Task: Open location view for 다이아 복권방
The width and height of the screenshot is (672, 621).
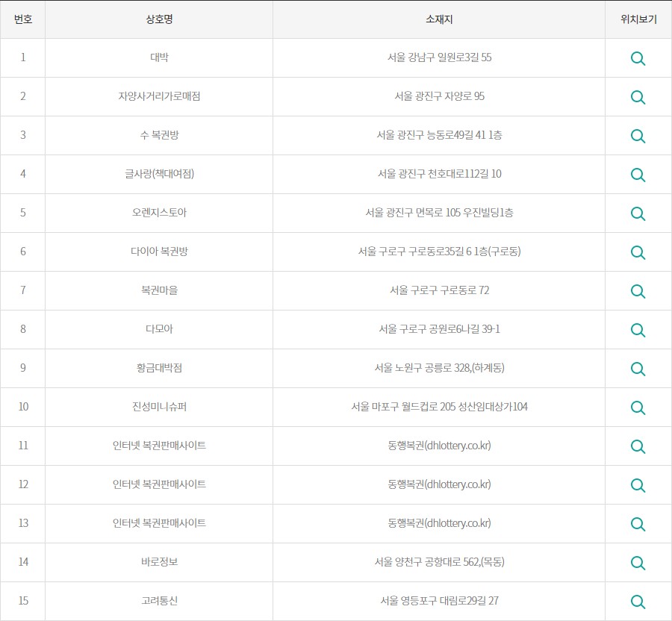Action: [x=638, y=253]
